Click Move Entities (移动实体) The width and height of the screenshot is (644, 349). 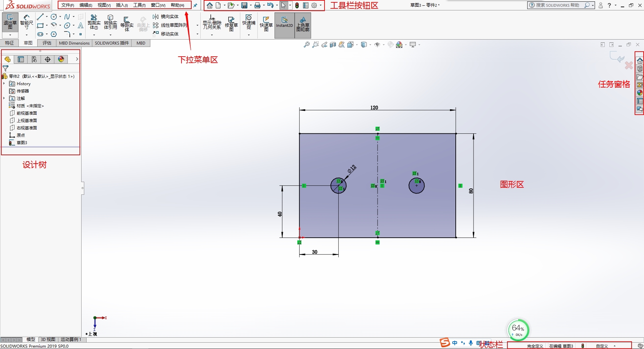click(x=166, y=34)
